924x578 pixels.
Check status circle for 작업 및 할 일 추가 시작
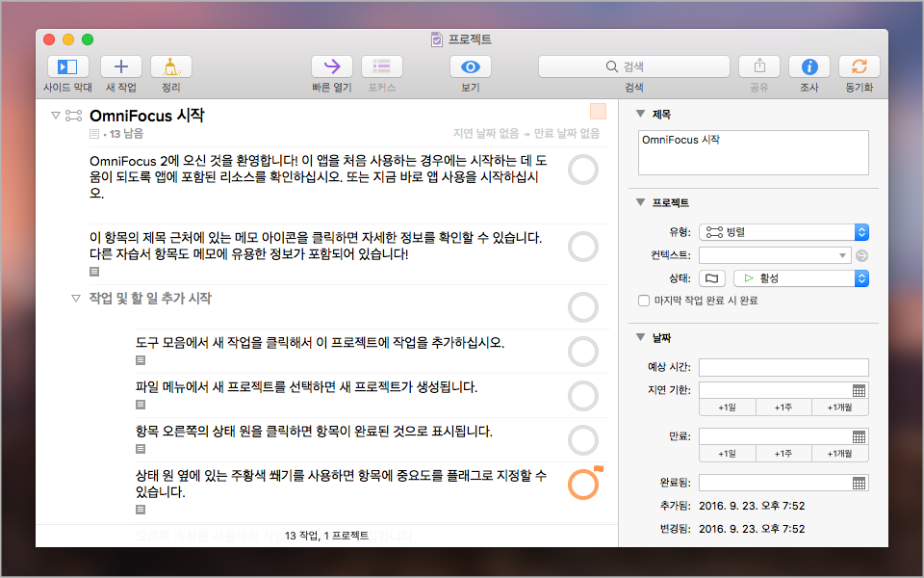[x=583, y=307]
